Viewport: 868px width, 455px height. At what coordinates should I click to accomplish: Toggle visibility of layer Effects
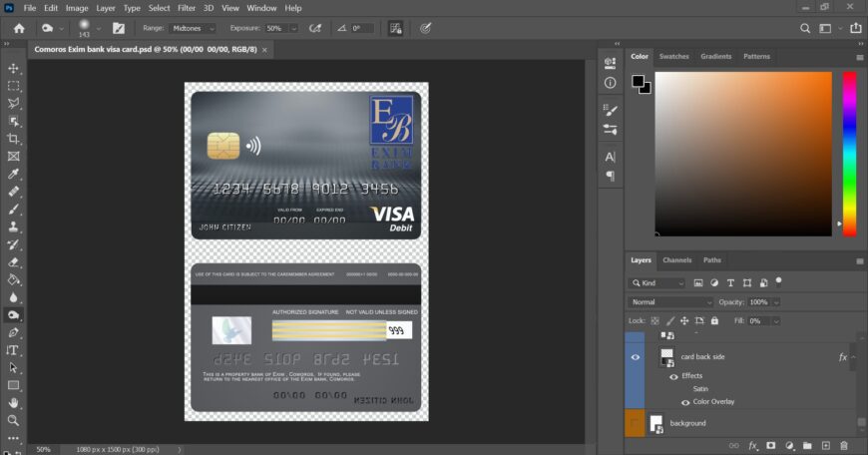click(673, 376)
